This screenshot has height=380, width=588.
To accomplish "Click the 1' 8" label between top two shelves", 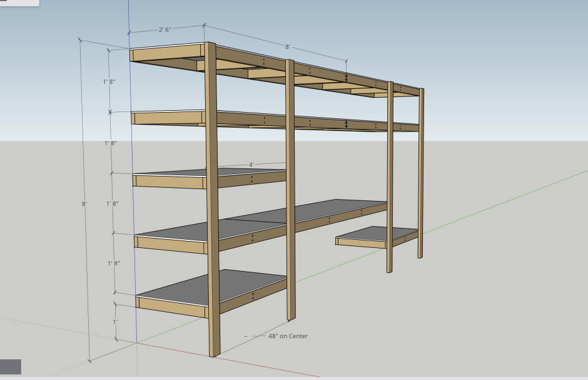I will 109,81.
